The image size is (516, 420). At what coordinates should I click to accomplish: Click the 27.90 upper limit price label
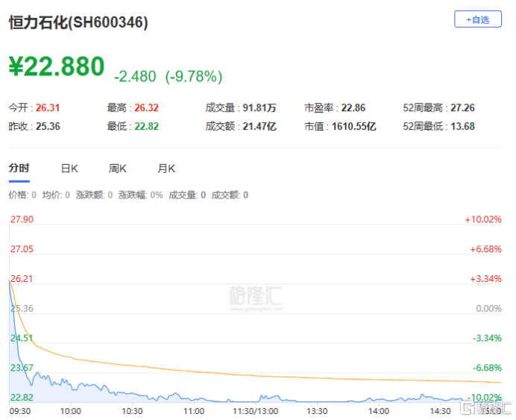pyautogui.click(x=21, y=219)
